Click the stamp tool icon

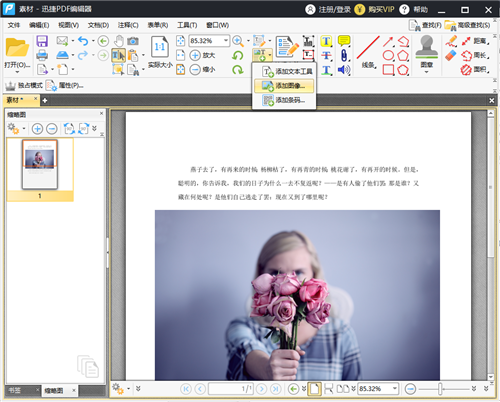427,47
